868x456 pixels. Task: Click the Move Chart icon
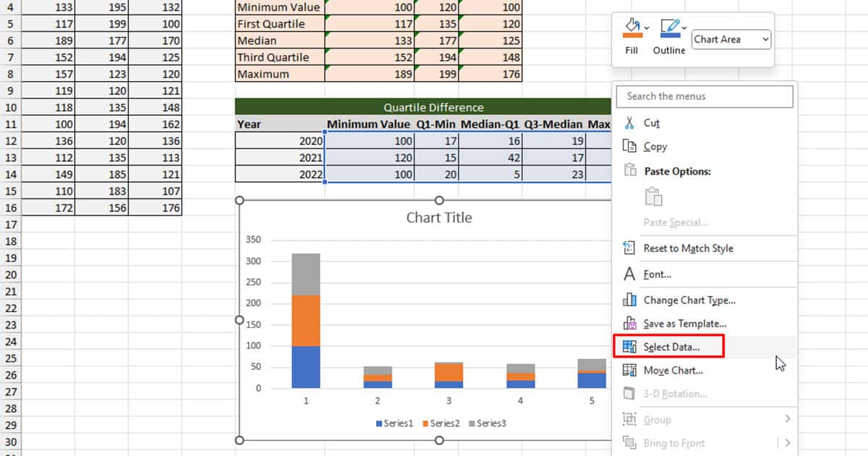pyautogui.click(x=630, y=370)
